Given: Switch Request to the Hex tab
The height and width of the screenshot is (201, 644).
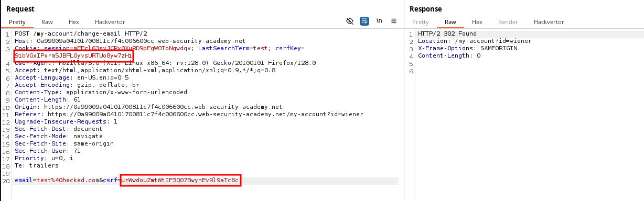Looking at the screenshot, I should tap(73, 22).
